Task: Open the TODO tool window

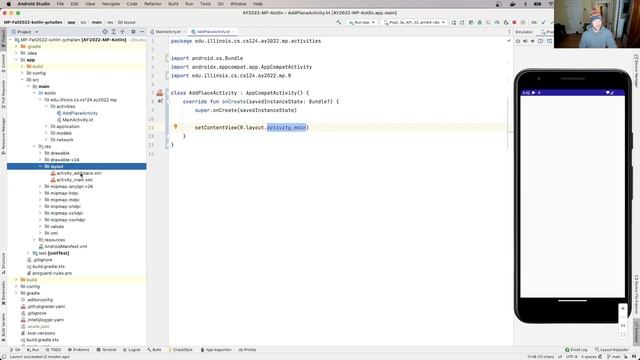Action: click(53, 350)
